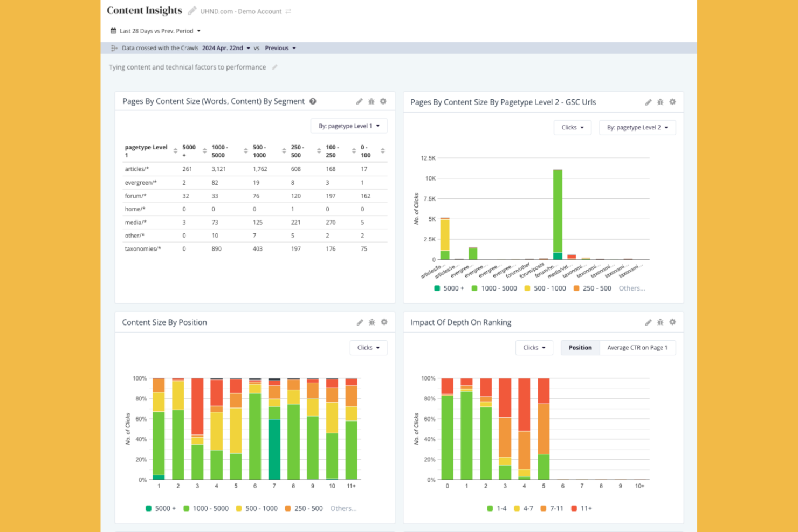
Task: Open the settings gear on Impact Of Depth On Ranking
Action: coord(672,322)
